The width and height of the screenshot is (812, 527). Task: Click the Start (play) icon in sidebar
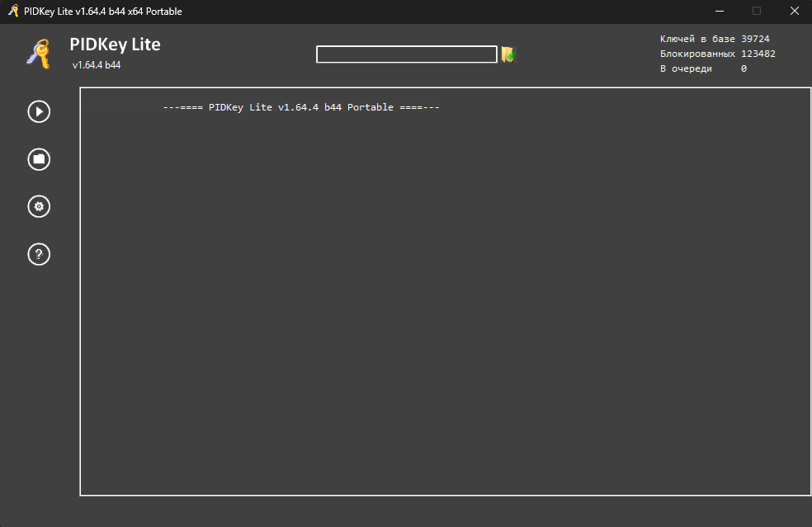pos(39,111)
